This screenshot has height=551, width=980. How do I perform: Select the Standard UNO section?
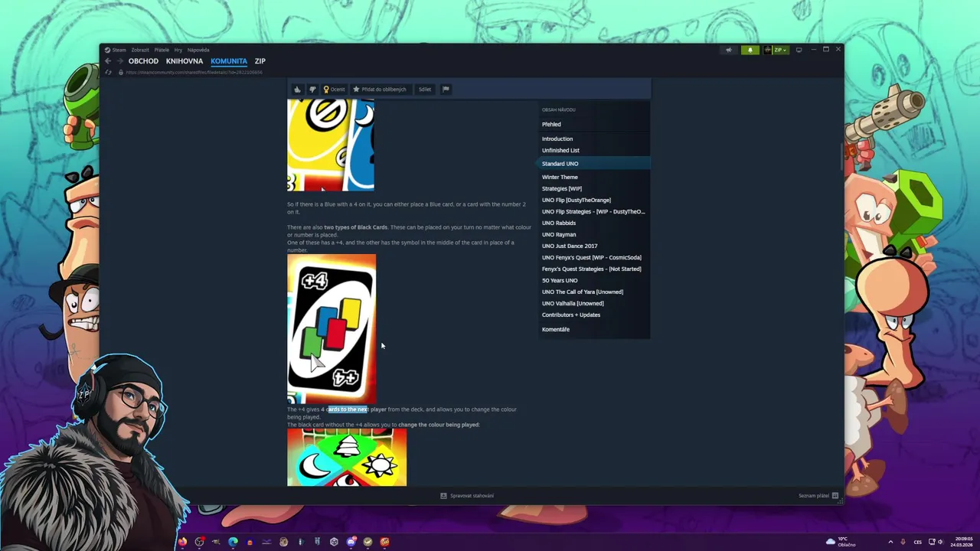pyautogui.click(x=593, y=164)
